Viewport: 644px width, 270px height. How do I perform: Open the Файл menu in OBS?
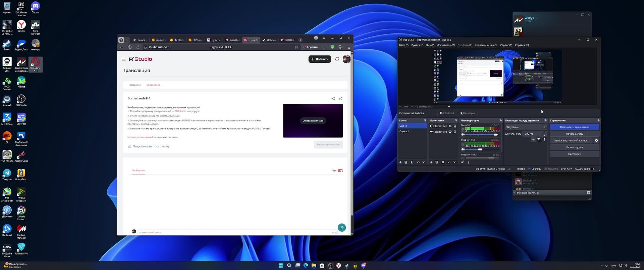click(x=404, y=45)
